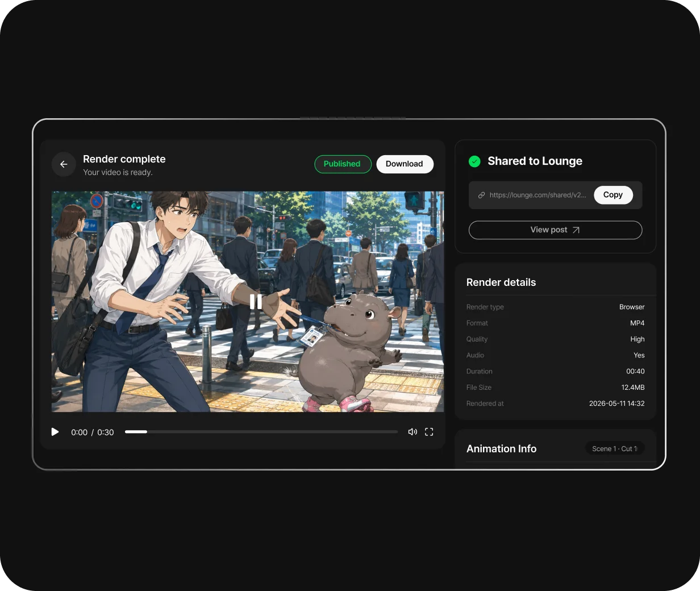Enter fullscreen video mode
This screenshot has width=700, height=591.
point(429,432)
